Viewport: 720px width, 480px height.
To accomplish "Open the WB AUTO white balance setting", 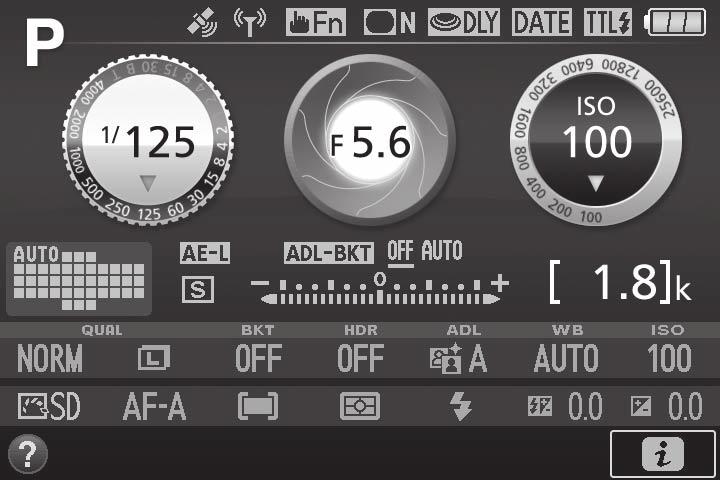I will (x=566, y=358).
